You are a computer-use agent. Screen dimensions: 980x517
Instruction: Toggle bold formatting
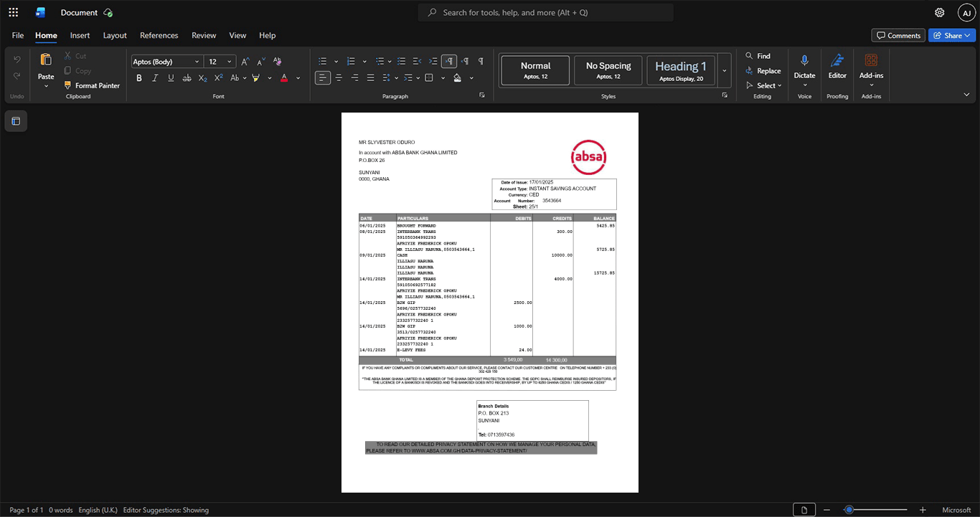tap(139, 77)
